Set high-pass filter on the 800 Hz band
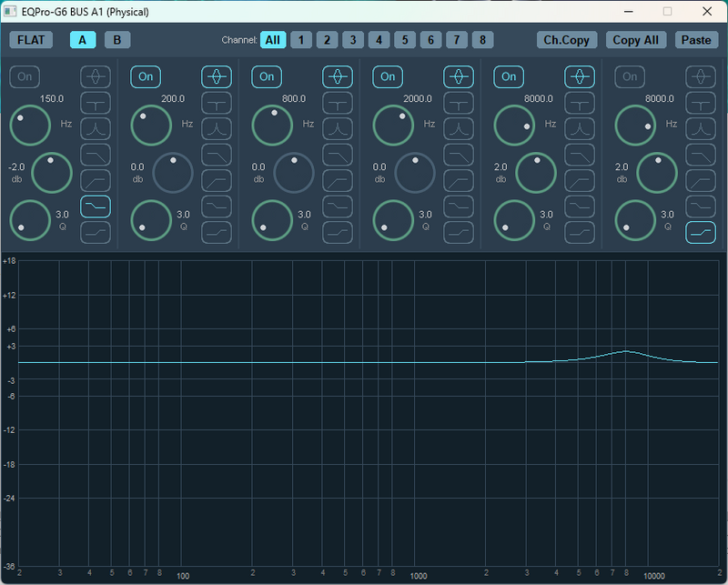This screenshot has height=585, width=728. tap(338, 181)
